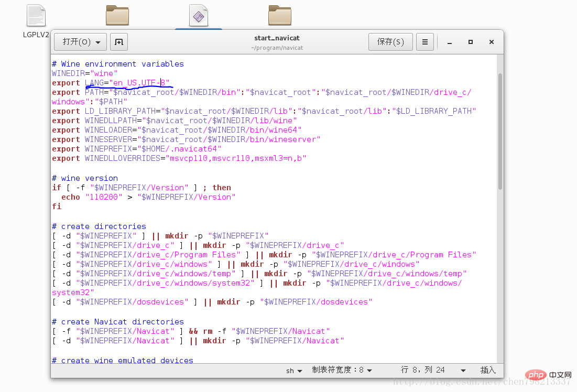Click the mkdir drive_c/Program Files line
Screen dimensions: 577x392
coord(264,255)
